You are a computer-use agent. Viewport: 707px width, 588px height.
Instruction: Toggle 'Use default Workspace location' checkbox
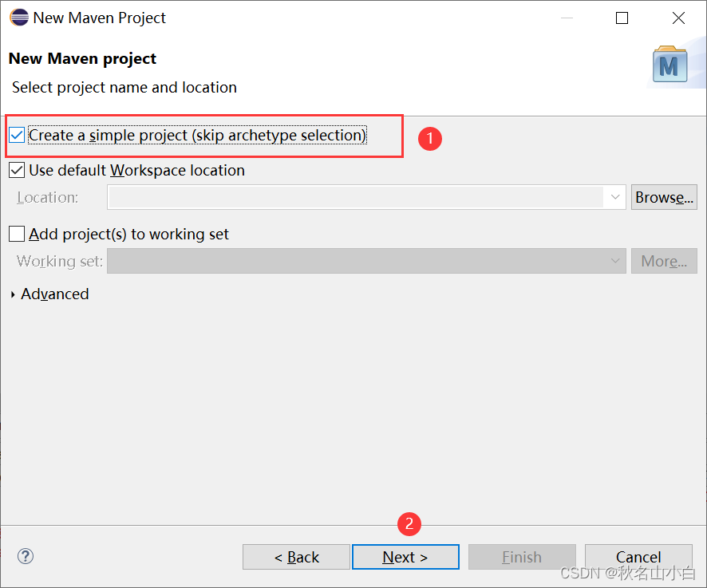pos(16,169)
